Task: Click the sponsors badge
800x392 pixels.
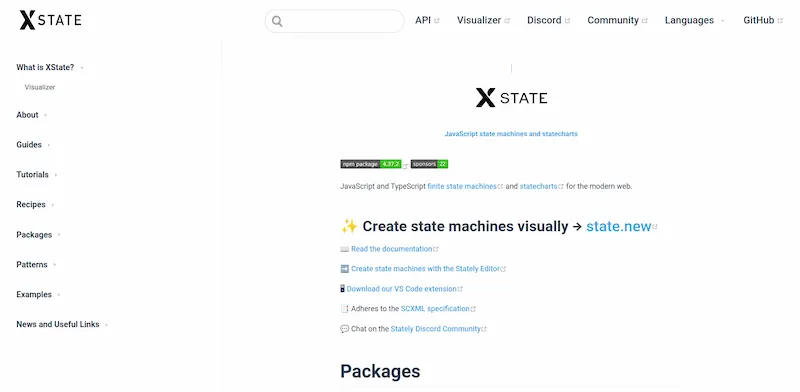Action: (430, 164)
